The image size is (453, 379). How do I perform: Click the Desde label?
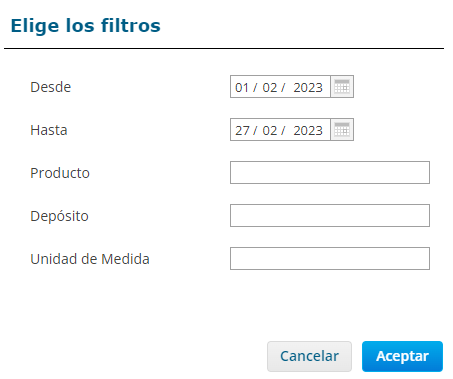[x=51, y=87]
